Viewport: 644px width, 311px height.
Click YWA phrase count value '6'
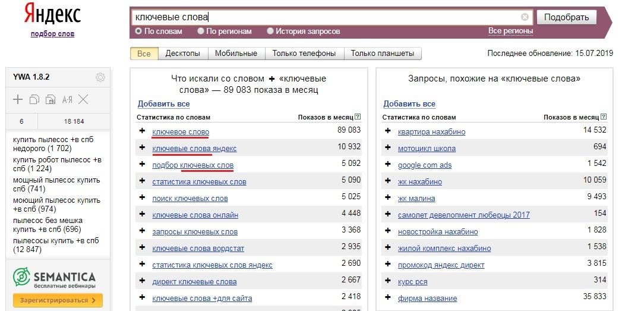point(21,121)
